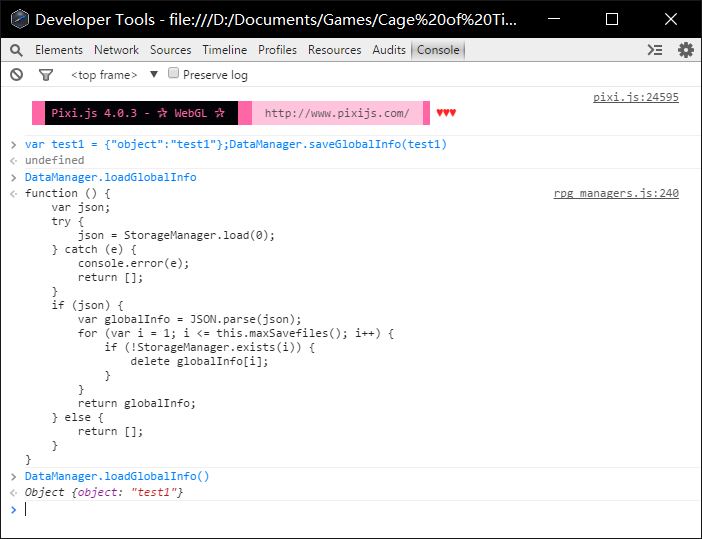The height and width of the screenshot is (539, 702).
Task: Switch to the Elements tab
Action: tap(59, 50)
